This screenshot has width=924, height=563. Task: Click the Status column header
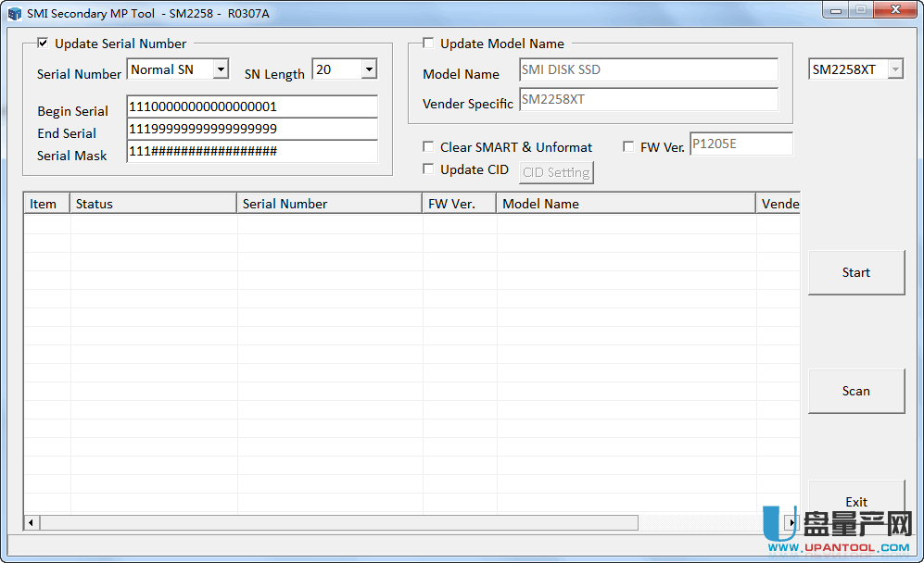(153, 204)
